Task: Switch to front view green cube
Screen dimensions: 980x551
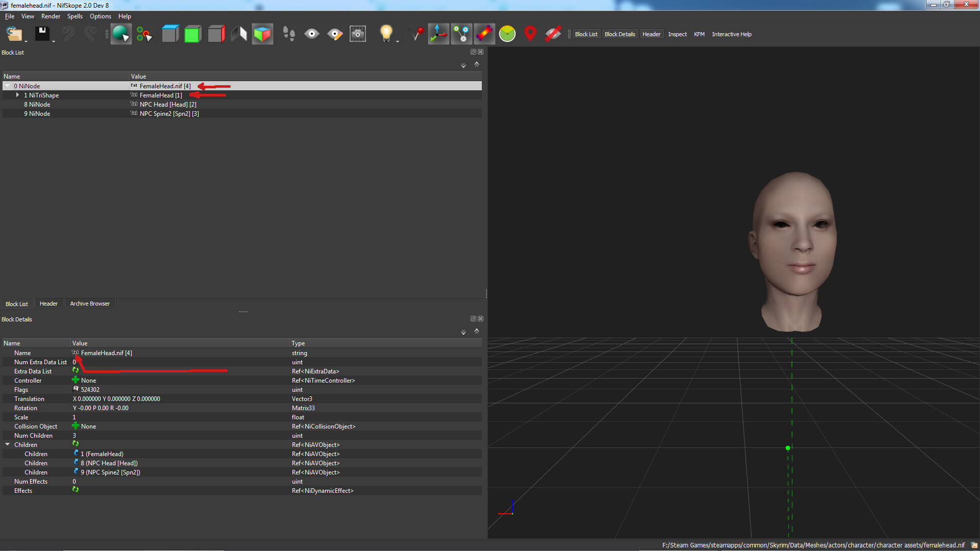Action: [x=192, y=34]
